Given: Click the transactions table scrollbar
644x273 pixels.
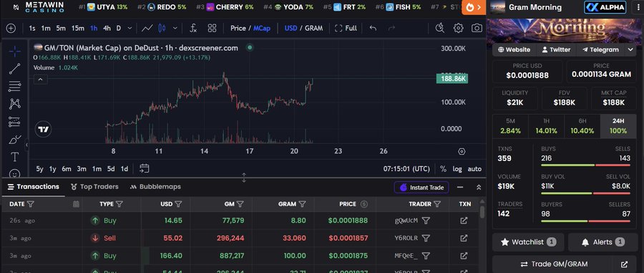Looking at the screenshot, I should tap(482, 212).
